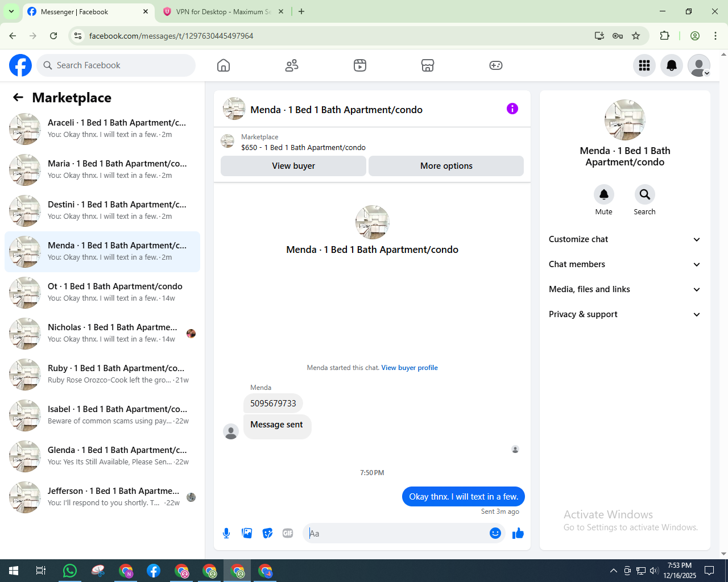Go to the Home feed icon
Screen dimensions: 728x582
coord(224,65)
